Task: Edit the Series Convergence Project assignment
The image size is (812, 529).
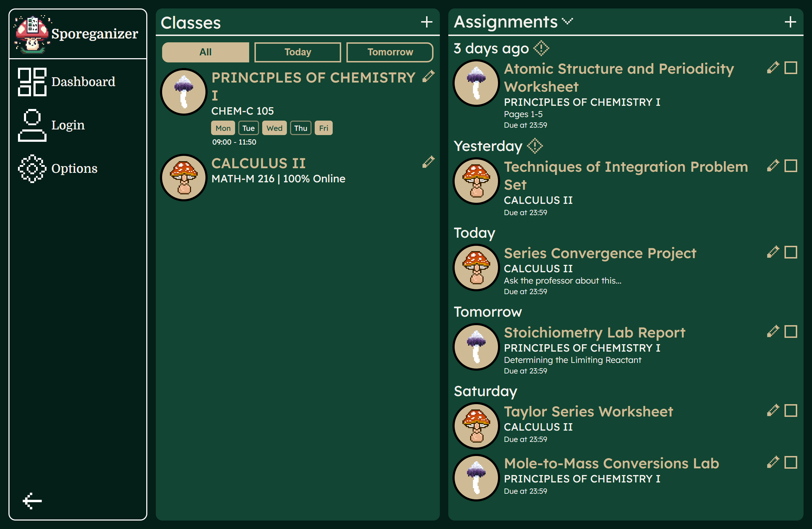Action: point(773,252)
